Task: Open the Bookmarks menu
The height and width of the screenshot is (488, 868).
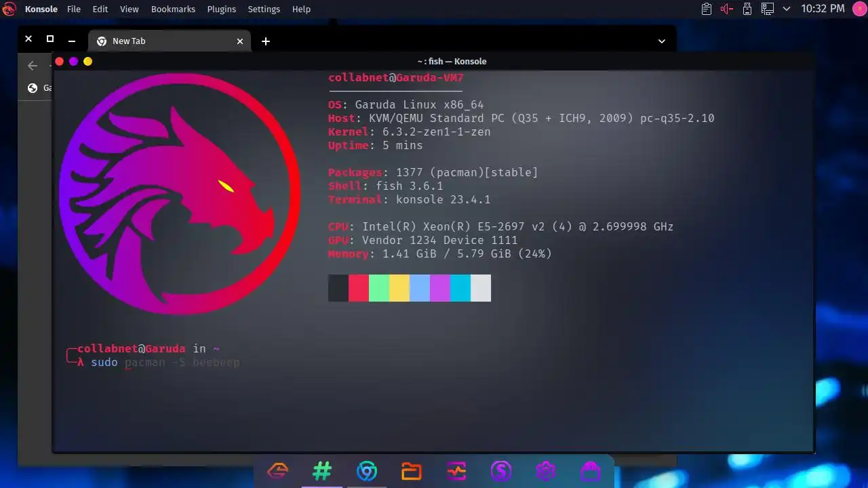Action: click(x=173, y=9)
